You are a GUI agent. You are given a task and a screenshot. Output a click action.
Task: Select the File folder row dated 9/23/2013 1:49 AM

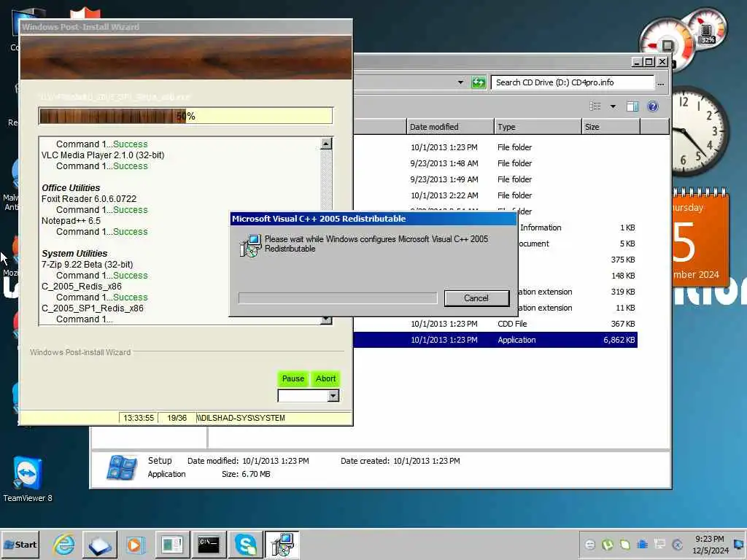[495, 179]
